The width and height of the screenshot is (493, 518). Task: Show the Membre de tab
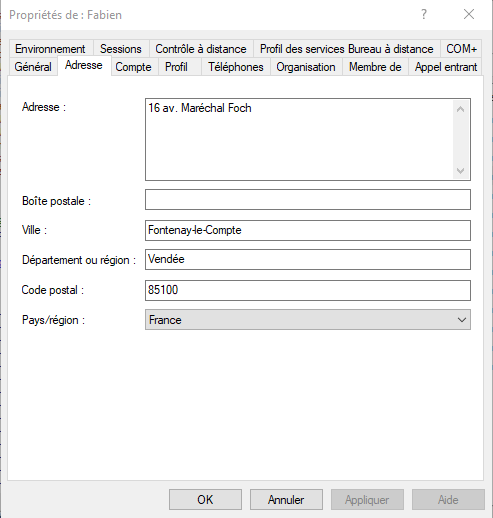coord(375,67)
